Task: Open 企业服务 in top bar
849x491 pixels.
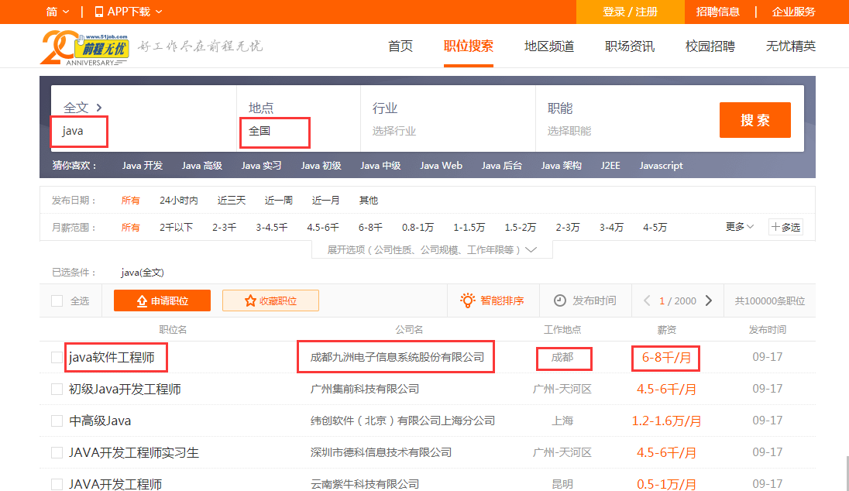Action: [x=793, y=12]
